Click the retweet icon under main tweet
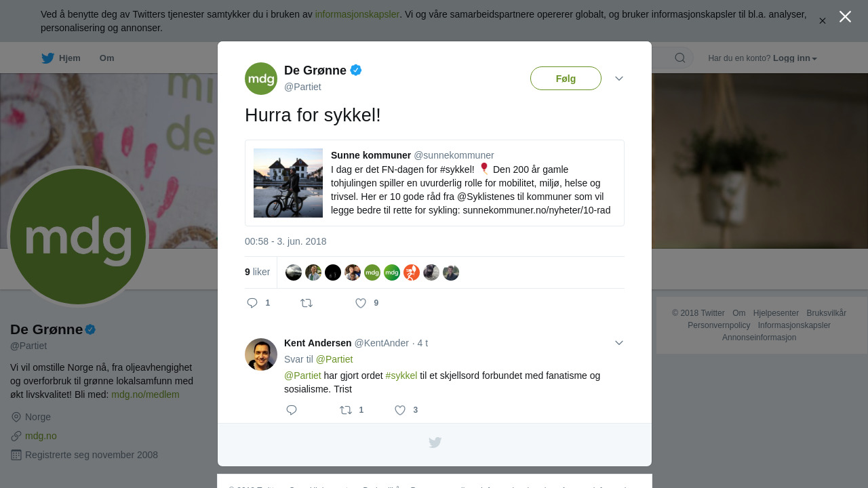This screenshot has width=868, height=488. (307, 303)
